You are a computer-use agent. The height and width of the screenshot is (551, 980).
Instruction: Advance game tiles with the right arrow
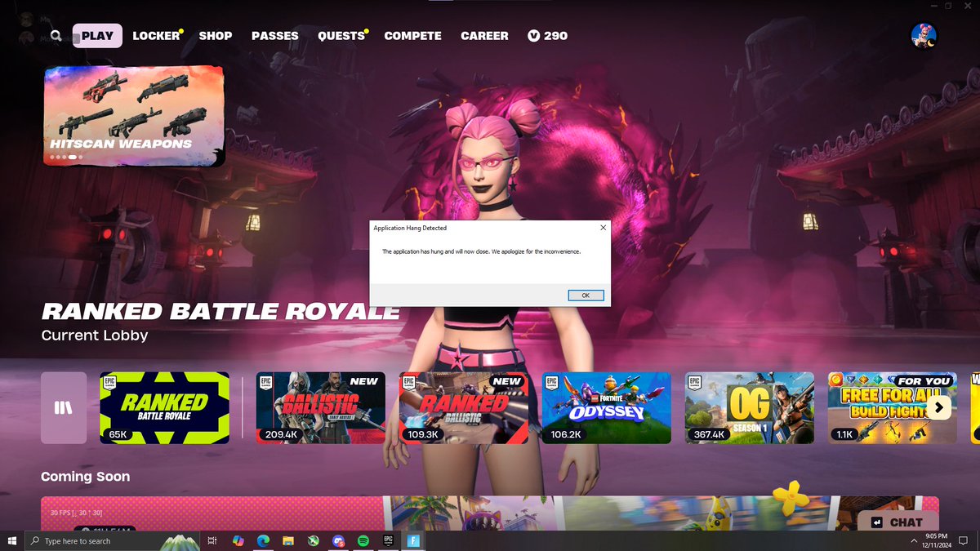(x=939, y=407)
